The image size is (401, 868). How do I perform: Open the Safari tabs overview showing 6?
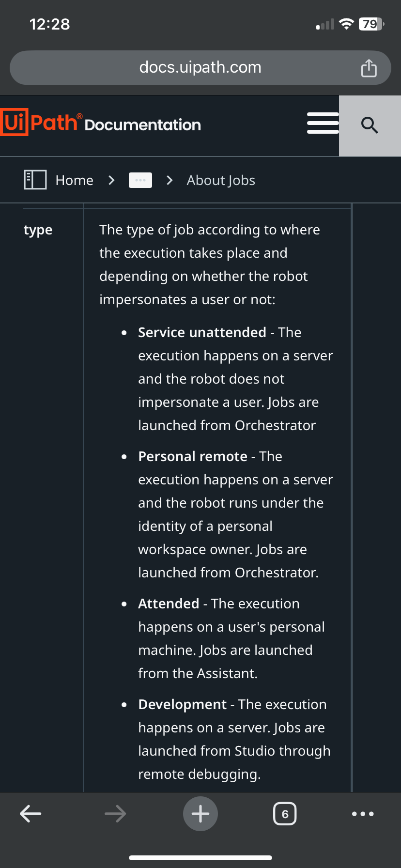(285, 813)
